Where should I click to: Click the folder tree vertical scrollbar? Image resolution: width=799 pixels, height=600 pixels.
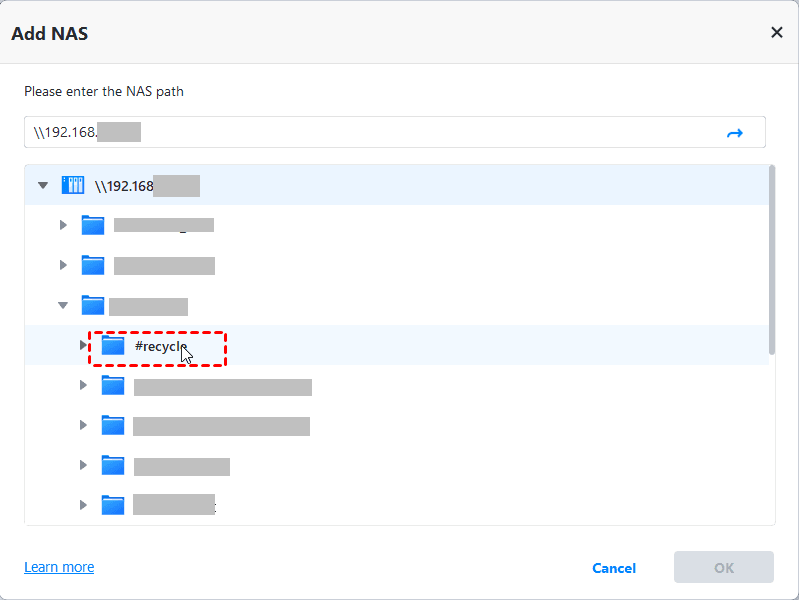click(771, 260)
